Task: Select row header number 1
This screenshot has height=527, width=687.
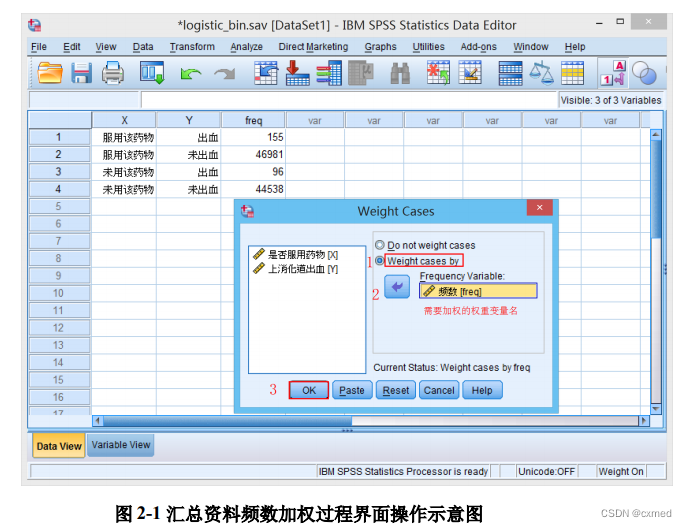Action: [59, 137]
